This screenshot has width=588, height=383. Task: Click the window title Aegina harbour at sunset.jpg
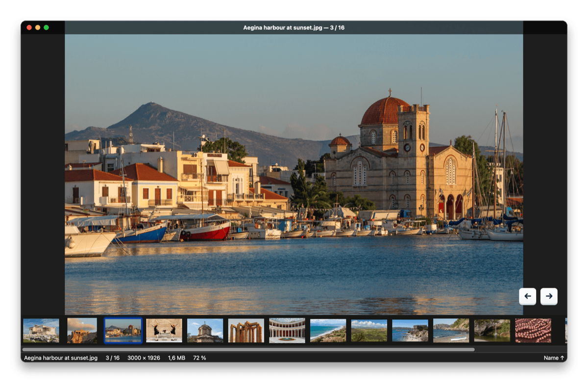pyautogui.click(x=294, y=27)
